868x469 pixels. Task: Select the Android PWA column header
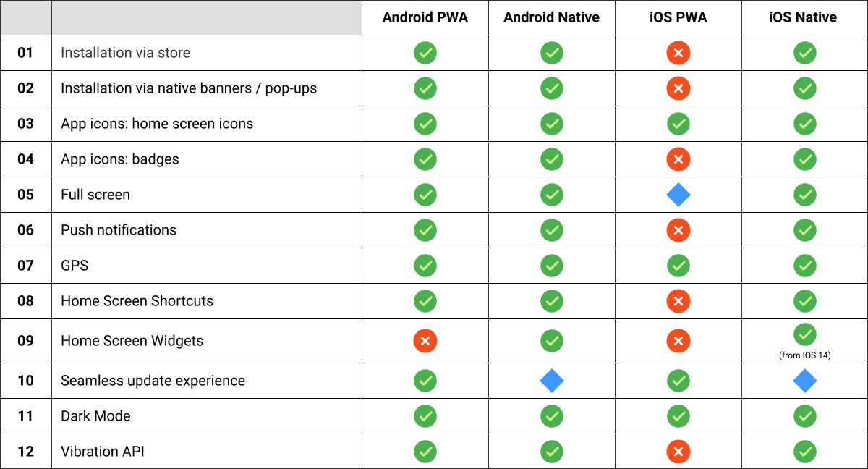point(425,18)
